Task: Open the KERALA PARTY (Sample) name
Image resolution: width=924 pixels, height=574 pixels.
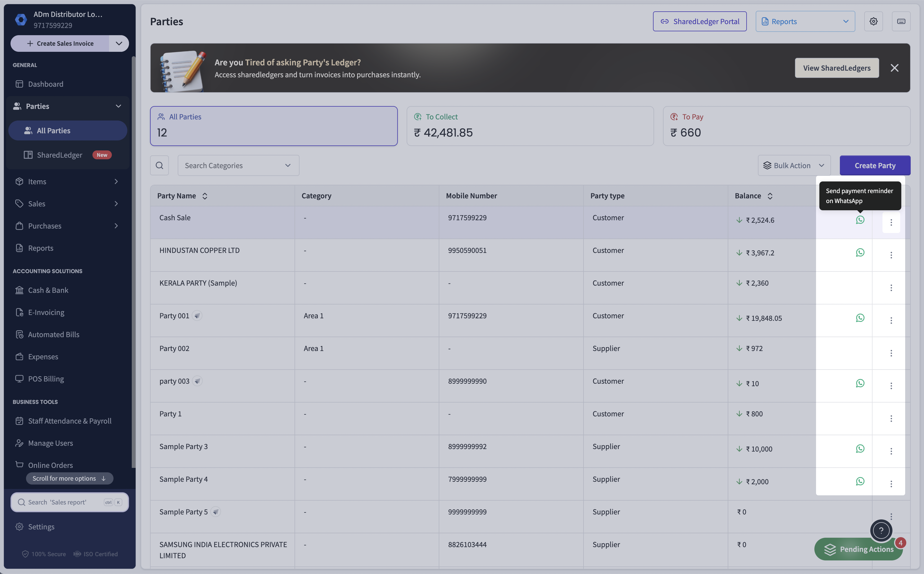Action: click(x=198, y=283)
